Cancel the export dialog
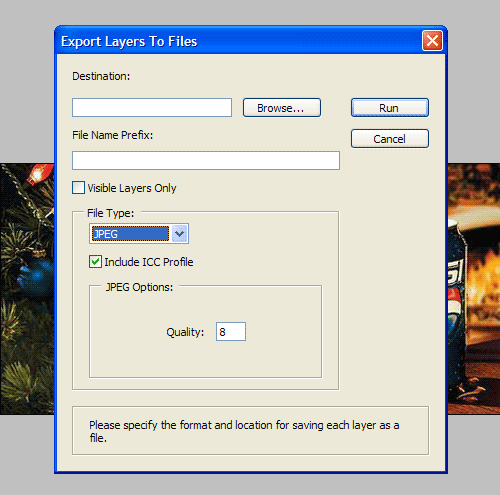 point(390,138)
